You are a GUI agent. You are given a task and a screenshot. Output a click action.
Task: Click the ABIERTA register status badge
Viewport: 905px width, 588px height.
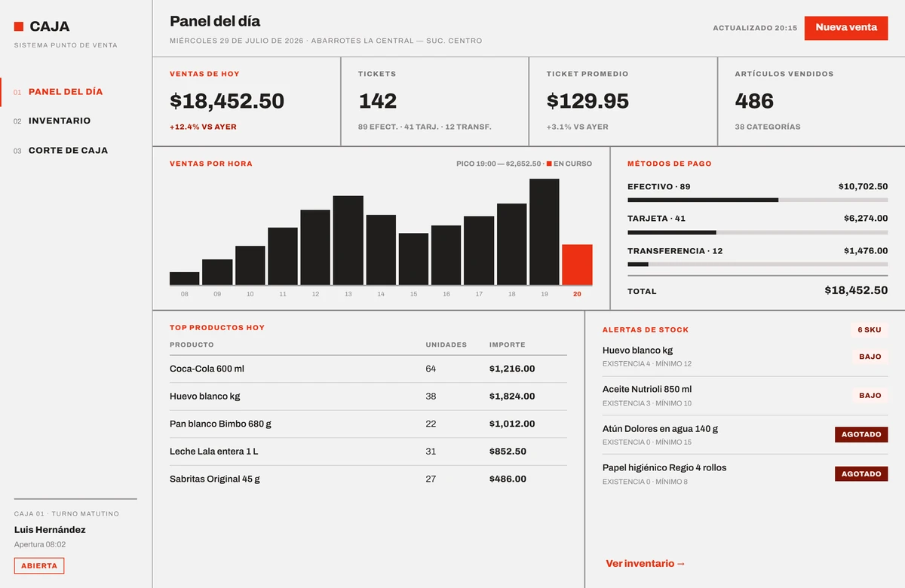click(39, 565)
